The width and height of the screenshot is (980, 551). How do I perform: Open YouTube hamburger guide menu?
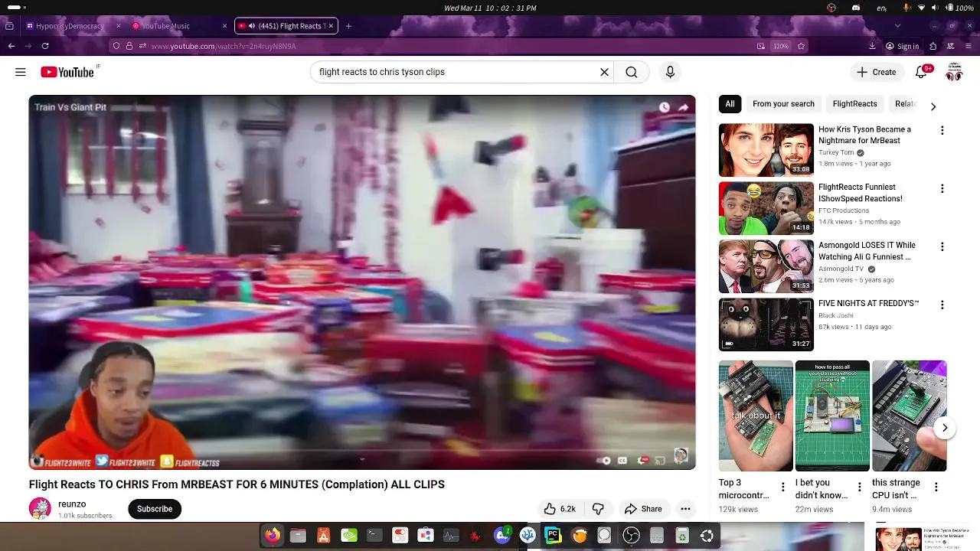pyautogui.click(x=21, y=72)
